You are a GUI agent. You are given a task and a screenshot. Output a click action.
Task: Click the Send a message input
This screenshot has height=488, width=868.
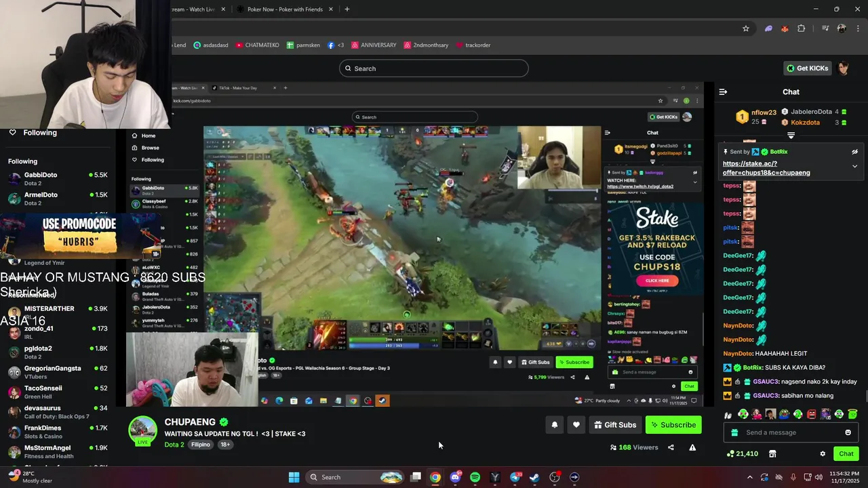click(x=791, y=432)
